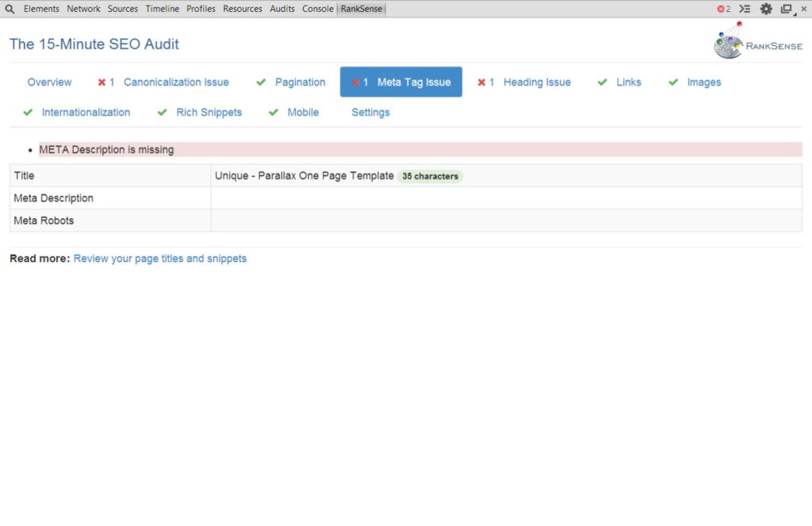Image resolution: width=812 pixels, height=526 pixels.
Task: Click the Meta Robots row label
Action: pyautogui.click(x=44, y=221)
